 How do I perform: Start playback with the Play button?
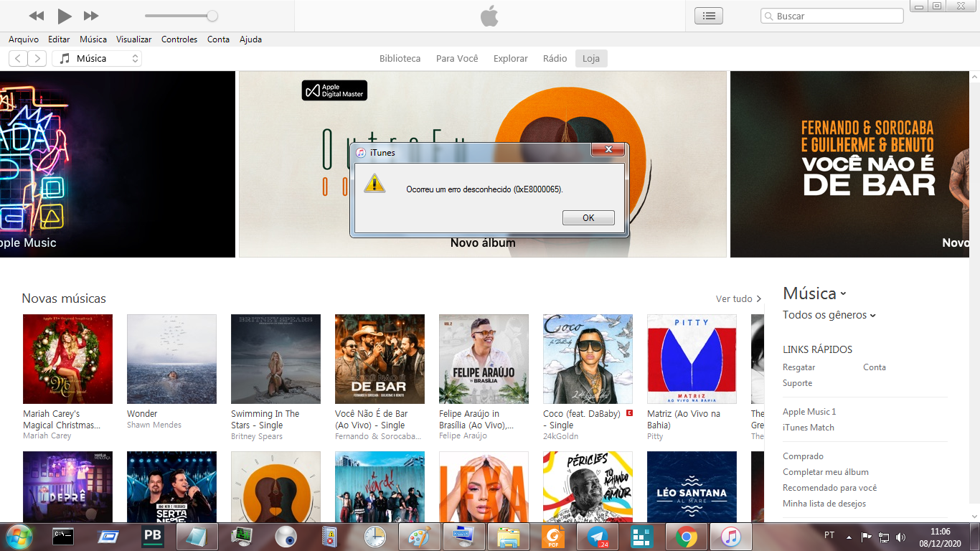65,16
